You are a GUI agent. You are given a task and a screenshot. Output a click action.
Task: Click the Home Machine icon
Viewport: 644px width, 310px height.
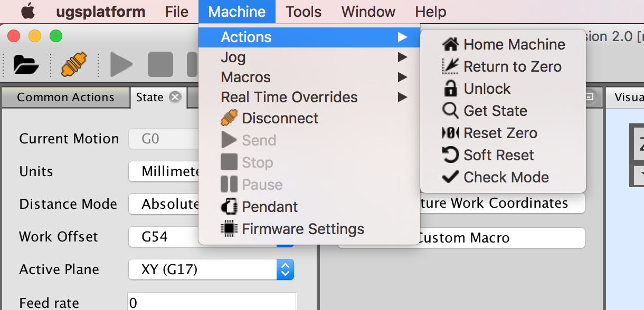(x=452, y=44)
